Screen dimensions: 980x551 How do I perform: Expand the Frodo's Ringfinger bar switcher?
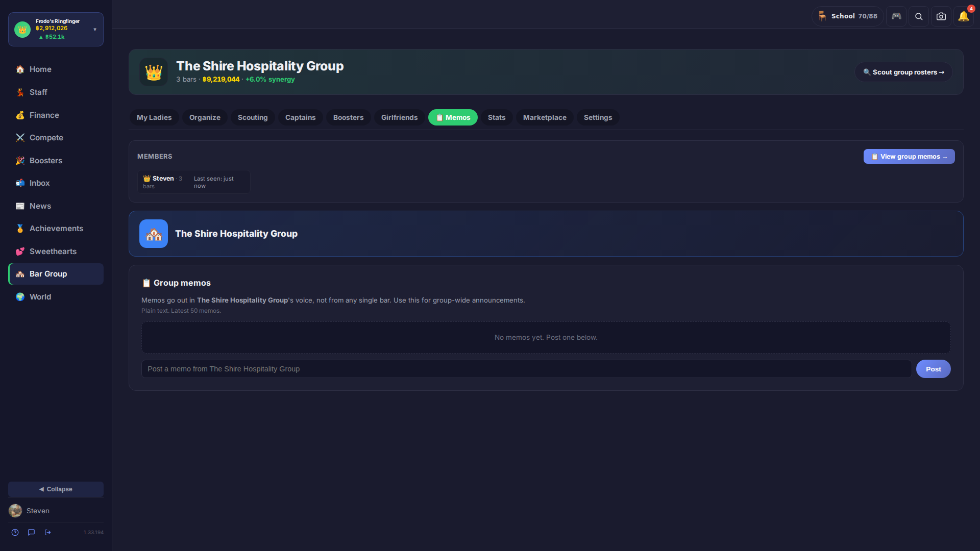point(56,29)
